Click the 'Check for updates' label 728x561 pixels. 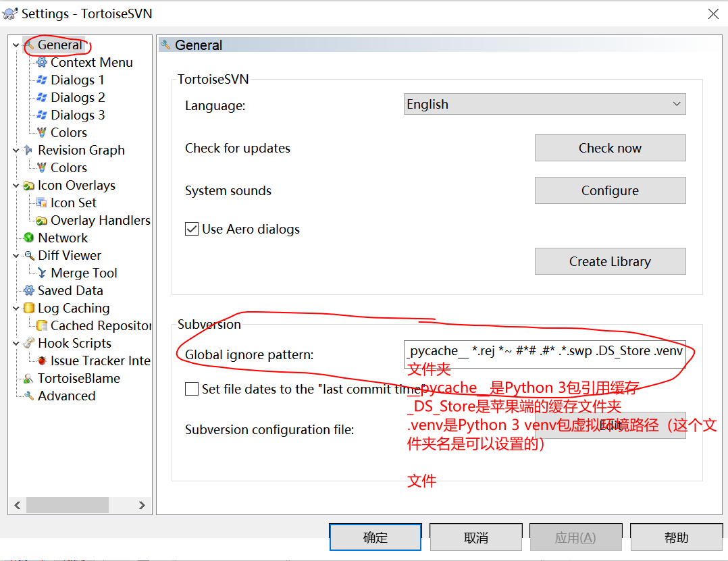pos(237,148)
